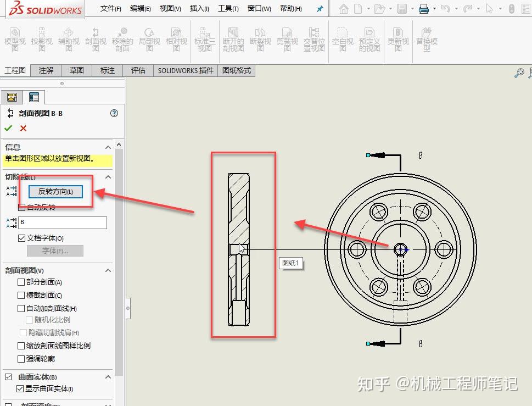Screen dimensions: 532x406
Task: Switch to the Sketch (草图) tab
Action: point(77,70)
